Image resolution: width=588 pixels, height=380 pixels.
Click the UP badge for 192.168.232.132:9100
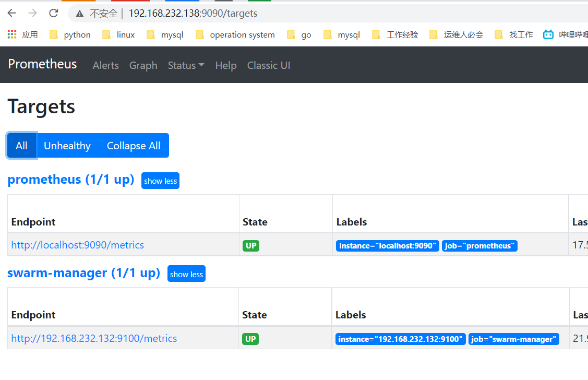coord(250,339)
